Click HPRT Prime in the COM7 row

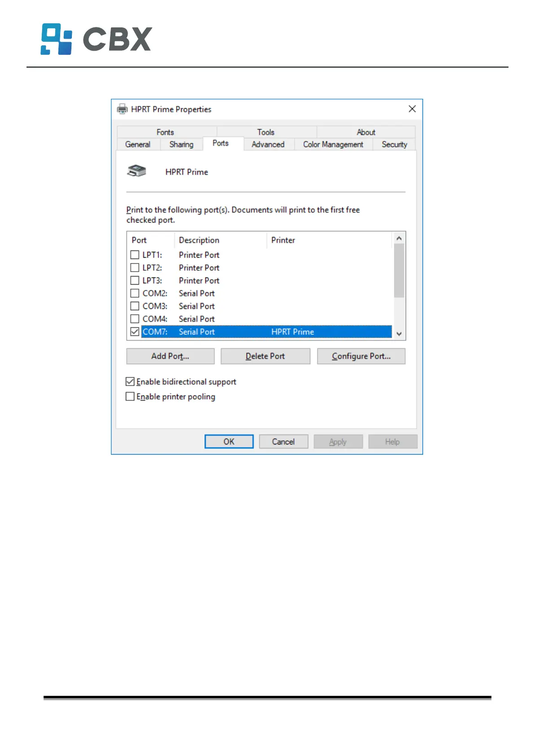(292, 332)
